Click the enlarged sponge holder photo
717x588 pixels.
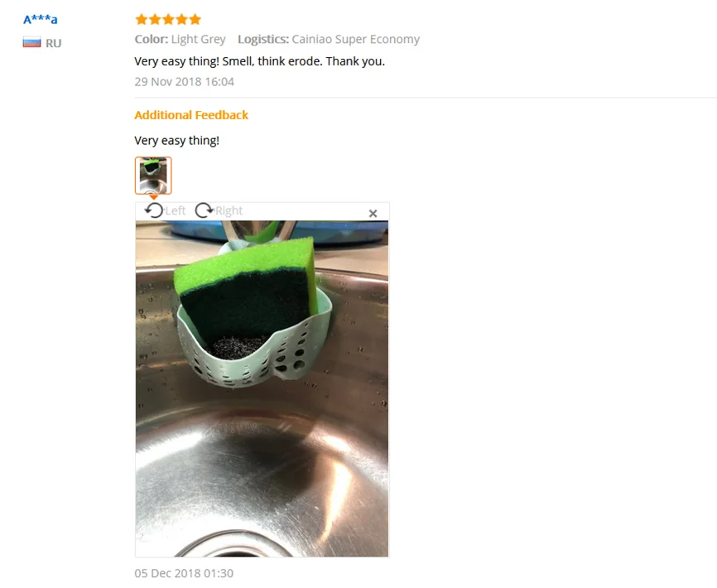tap(262, 388)
